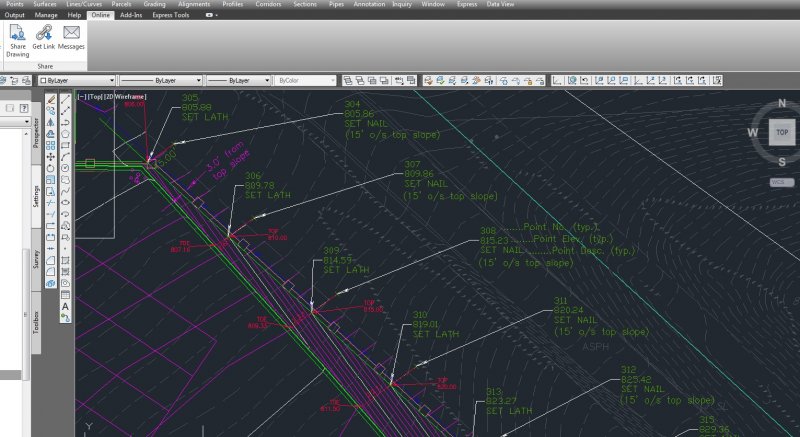Select the Line draw tool

point(65,100)
